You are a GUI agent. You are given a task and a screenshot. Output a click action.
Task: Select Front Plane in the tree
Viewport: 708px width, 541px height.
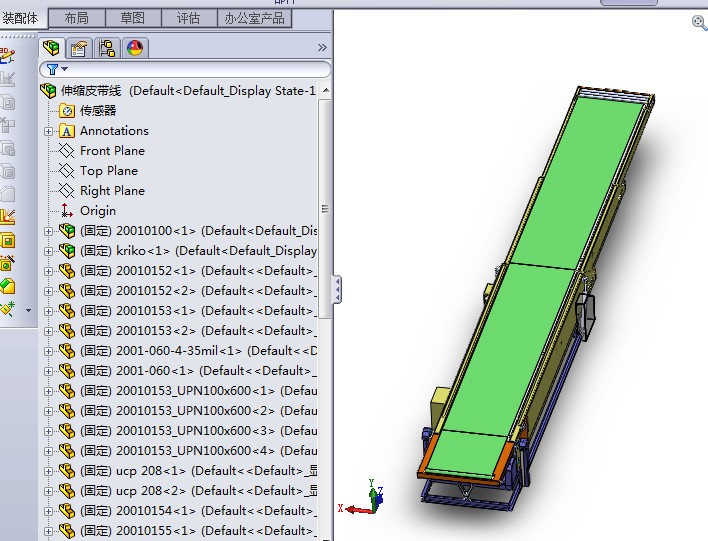[x=102, y=151]
